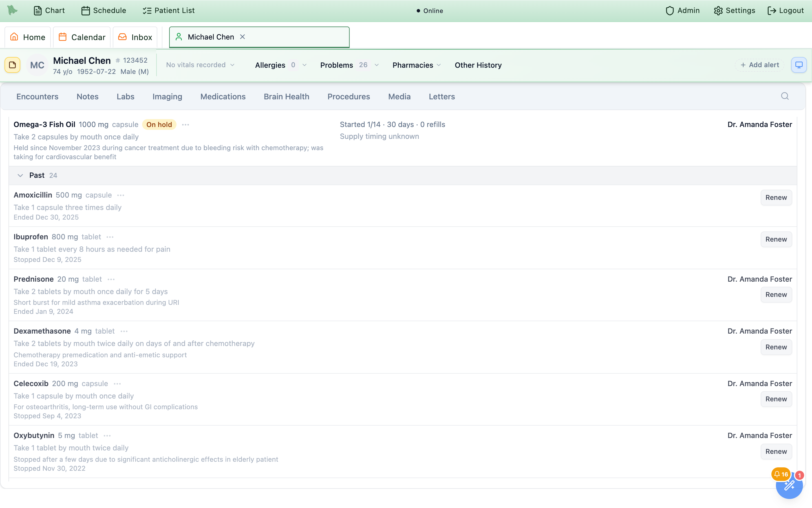
Task: Open more options for Amoxicillin
Action: 121,195
